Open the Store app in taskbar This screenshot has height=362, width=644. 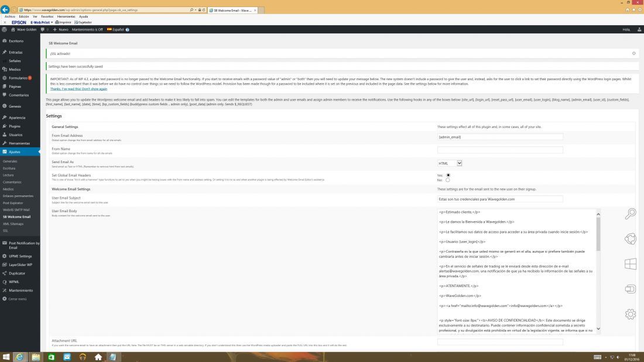click(x=52, y=357)
